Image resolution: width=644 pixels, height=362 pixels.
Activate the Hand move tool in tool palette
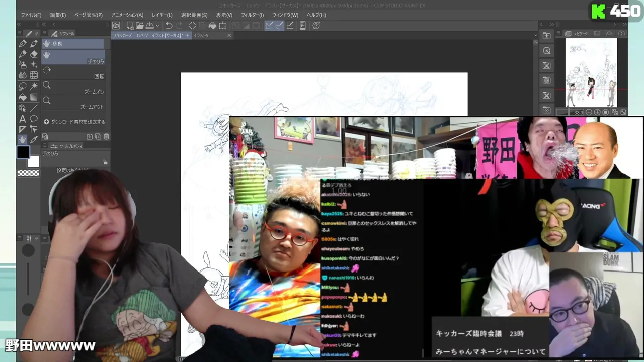click(x=23, y=140)
